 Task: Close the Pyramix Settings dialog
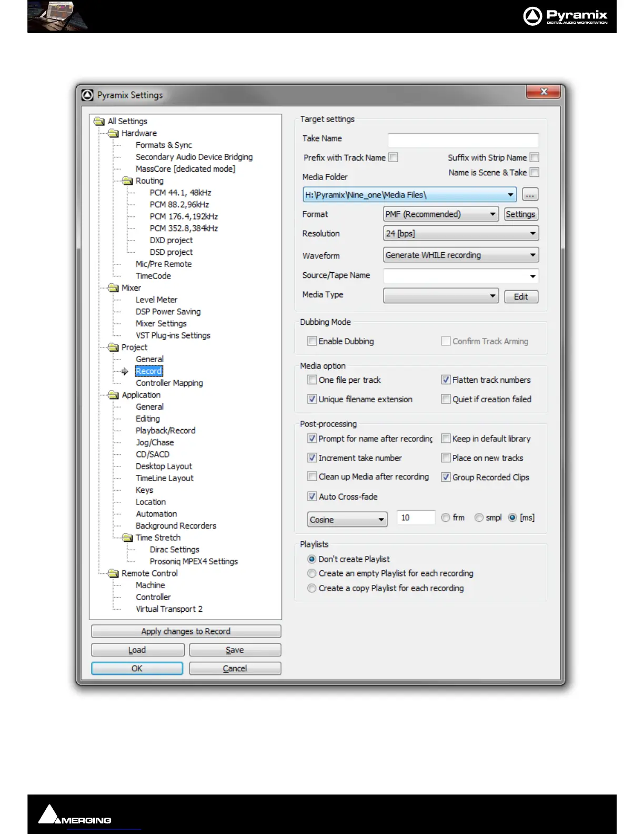pyautogui.click(x=544, y=92)
